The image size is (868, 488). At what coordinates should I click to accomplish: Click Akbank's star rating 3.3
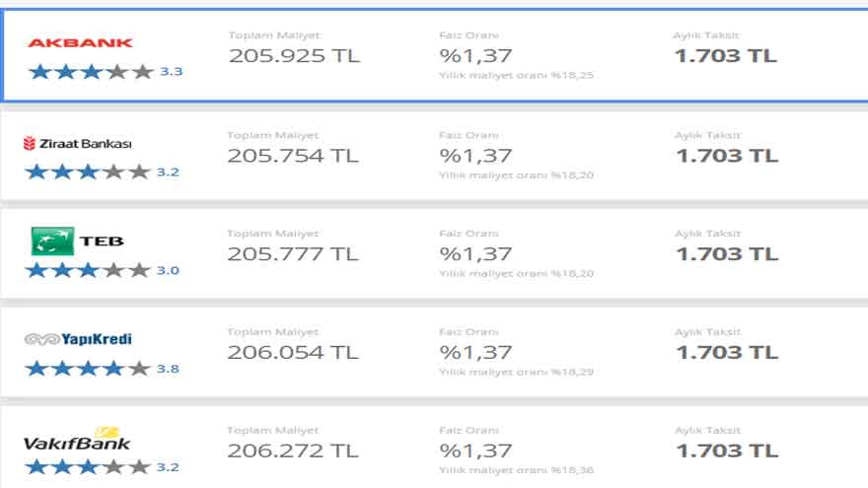pos(106,71)
